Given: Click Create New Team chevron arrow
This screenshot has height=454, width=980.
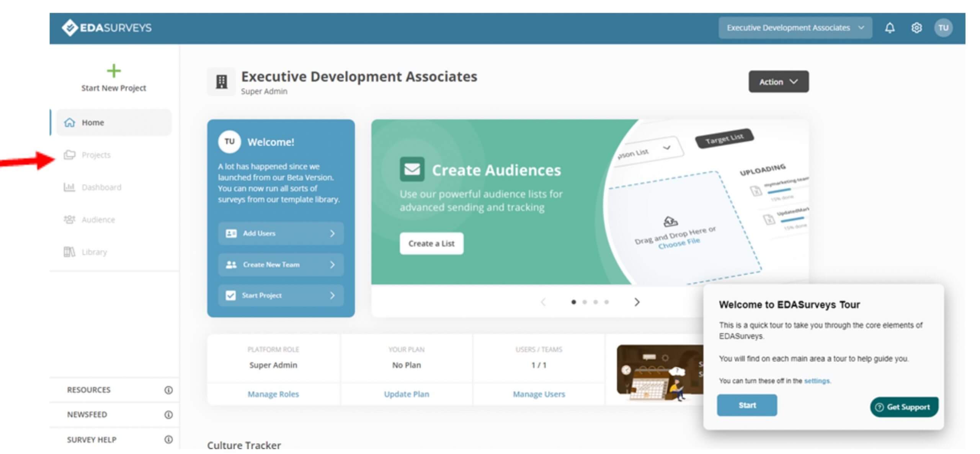Looking at the screenshot, I should 332,265.
